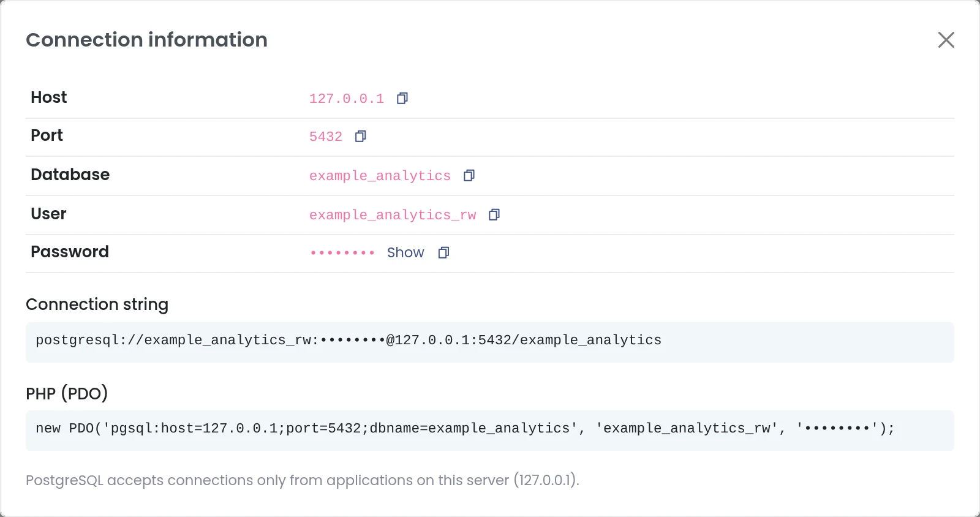Screen dimensions: 980x517
Task: Click the PHP (PDO) heading
Action: [67, 393]
